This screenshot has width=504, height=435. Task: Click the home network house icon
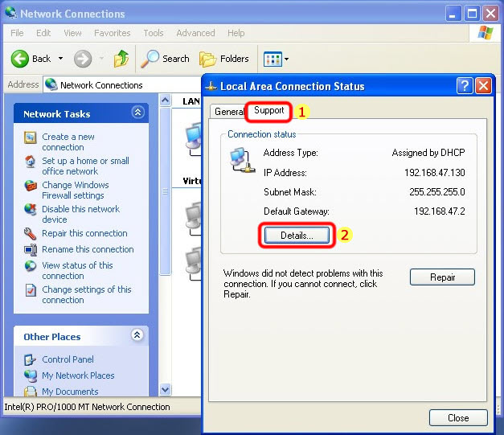tap(31, 162)
